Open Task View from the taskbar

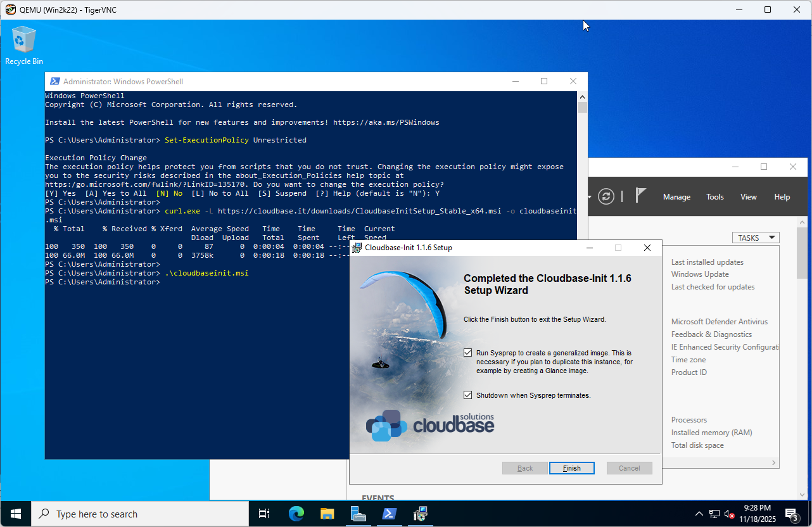coord(265,514)
